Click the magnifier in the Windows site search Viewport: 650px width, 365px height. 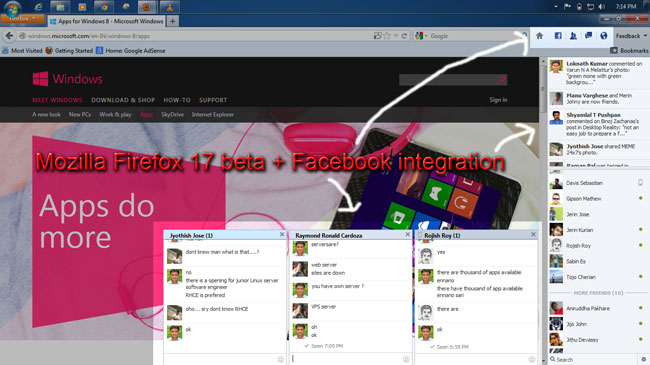coord(502,80)
